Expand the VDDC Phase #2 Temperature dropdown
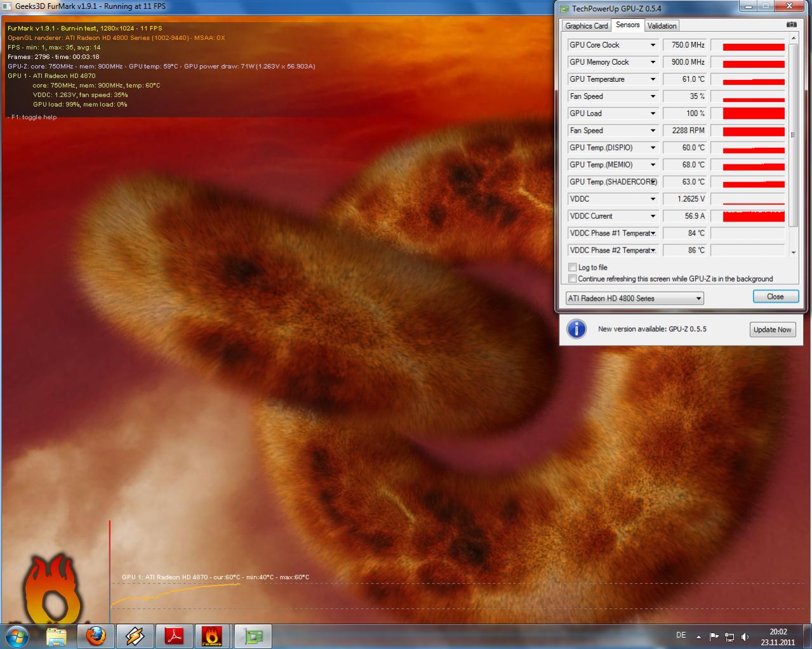The width and height of the screenshot is (812, 649). point(653,251)
